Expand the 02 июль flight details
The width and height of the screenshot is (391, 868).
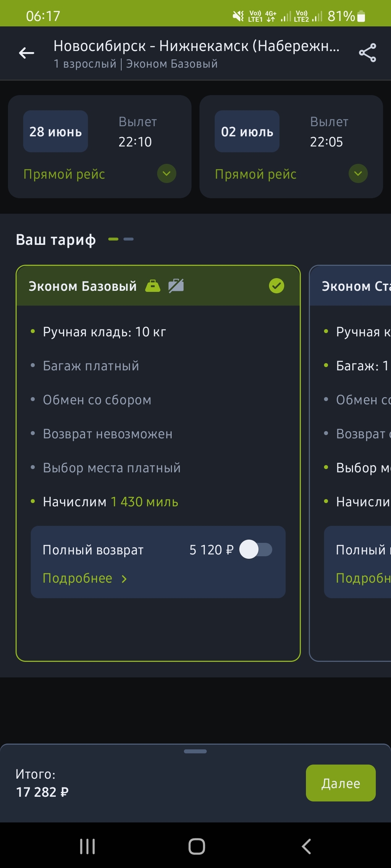click(358, 174)
